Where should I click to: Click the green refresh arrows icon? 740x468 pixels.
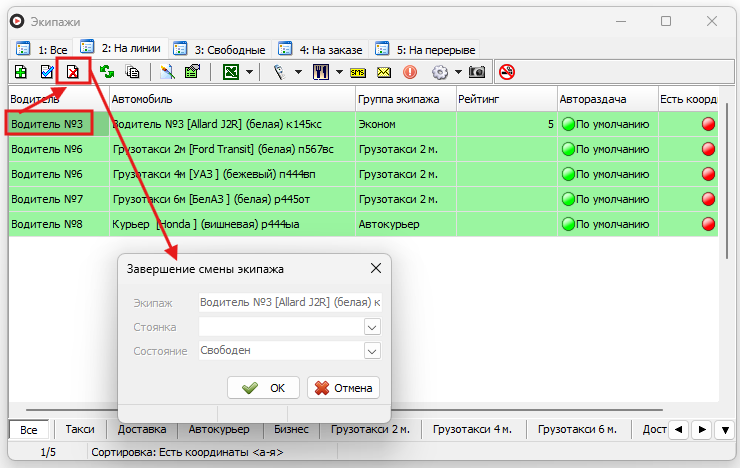107,72
